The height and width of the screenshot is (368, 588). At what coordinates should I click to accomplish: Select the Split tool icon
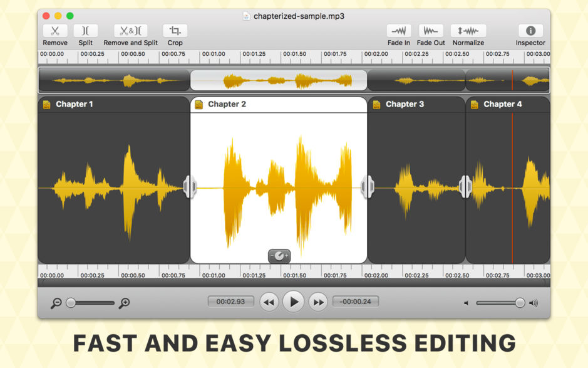coord(85,31)
